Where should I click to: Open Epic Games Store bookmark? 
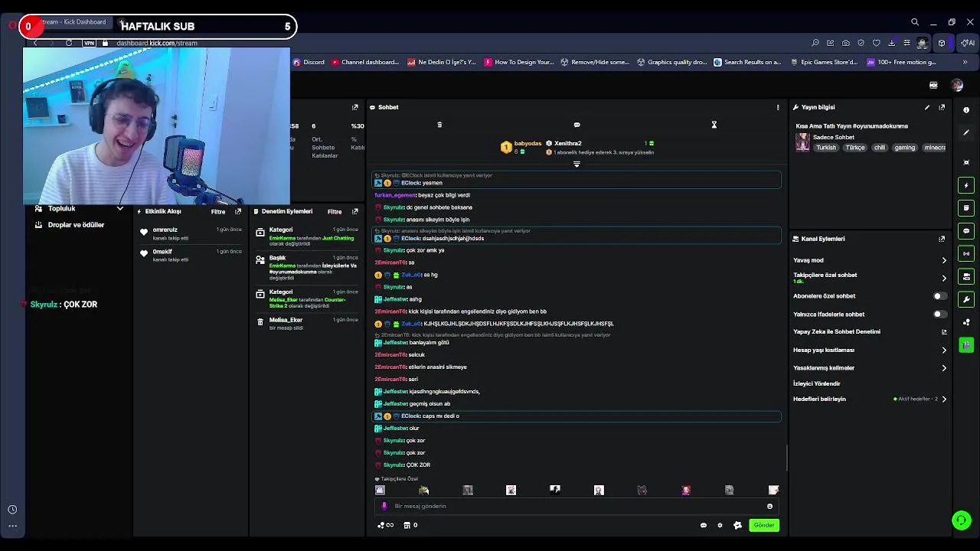(823, 62)
